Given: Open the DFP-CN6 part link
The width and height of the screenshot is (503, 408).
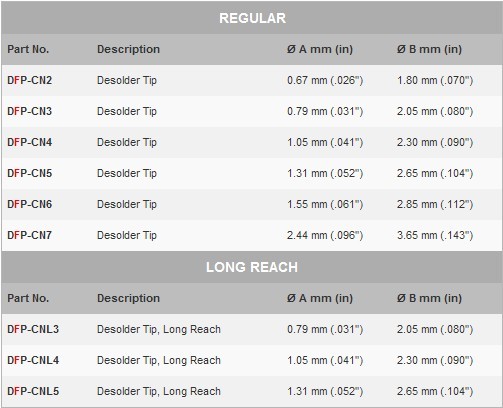Looking at the screenshot, I should click(30, 204).
